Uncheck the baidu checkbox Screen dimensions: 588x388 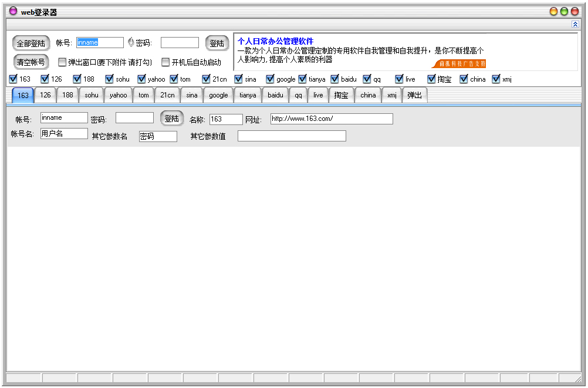(334, 79)
